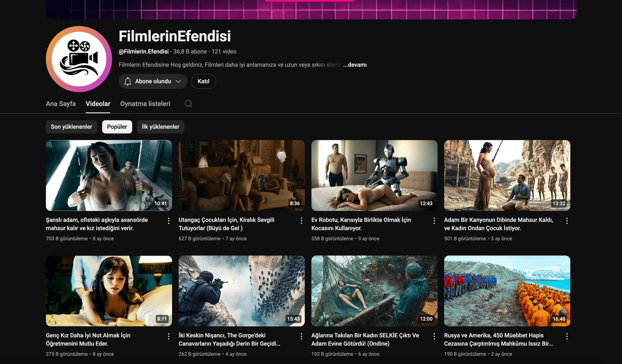Image resolution: width=622 pixels, height=364 pixels.
Task: Select the Popüler filter chip
Action: pyautogui.click(x=117, y=127)
